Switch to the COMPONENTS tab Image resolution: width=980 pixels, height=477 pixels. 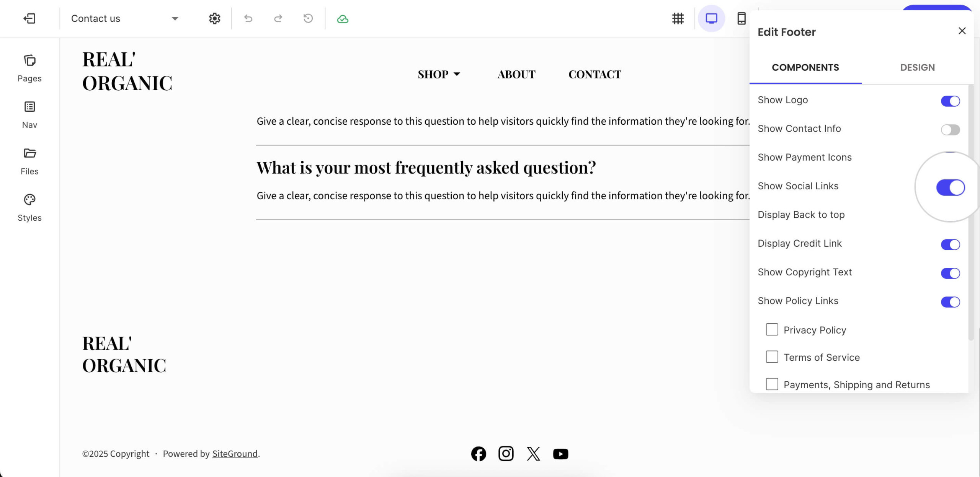[x=805, y=67]
